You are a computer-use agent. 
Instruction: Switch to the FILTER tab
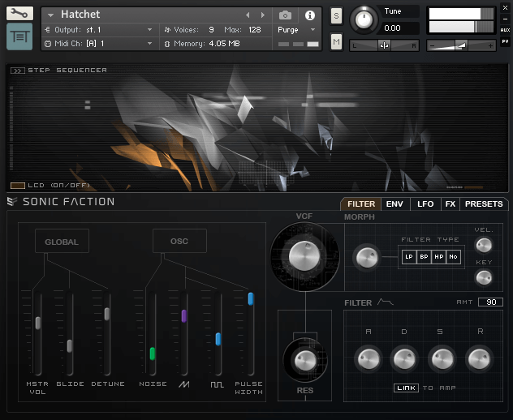pos(361,204)
